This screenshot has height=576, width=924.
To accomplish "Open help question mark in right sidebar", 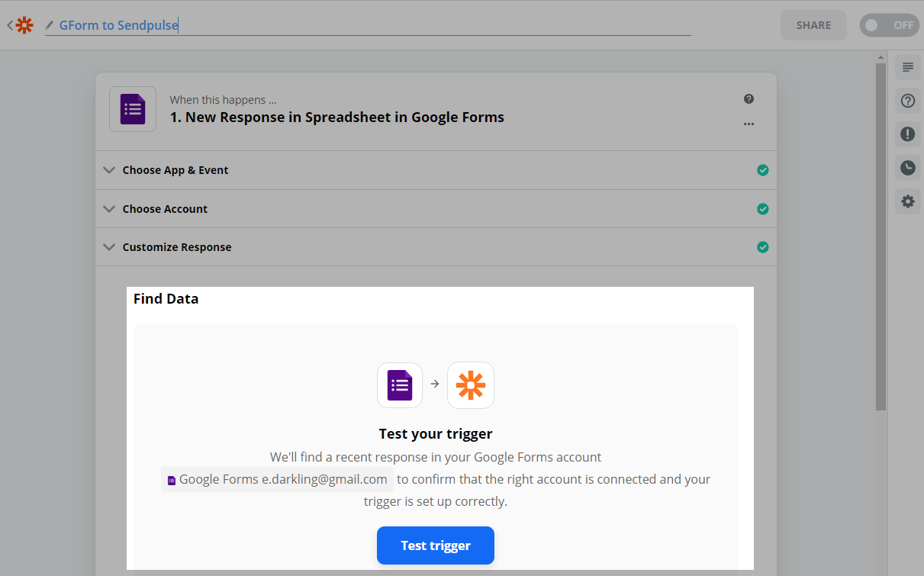I will (907, 101).
